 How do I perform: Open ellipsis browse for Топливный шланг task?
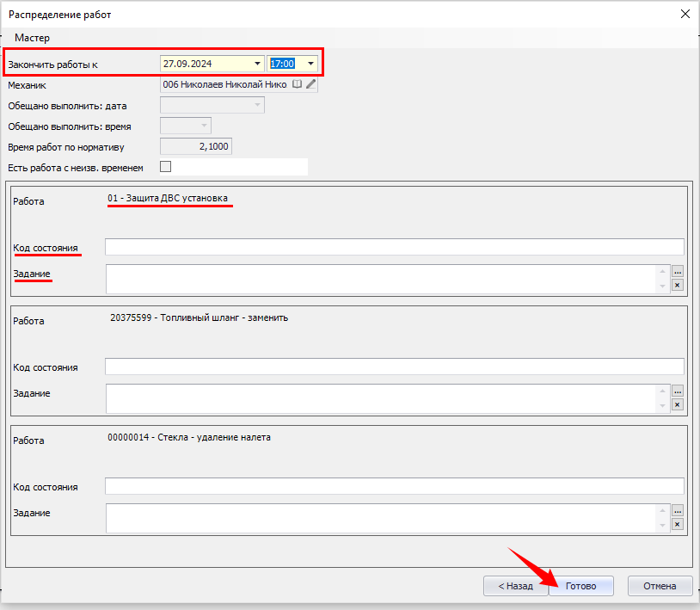677,391
